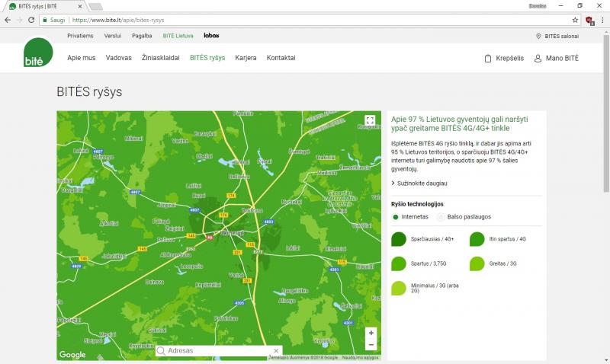Click the Ukmergė city label on map

(233, 233)
